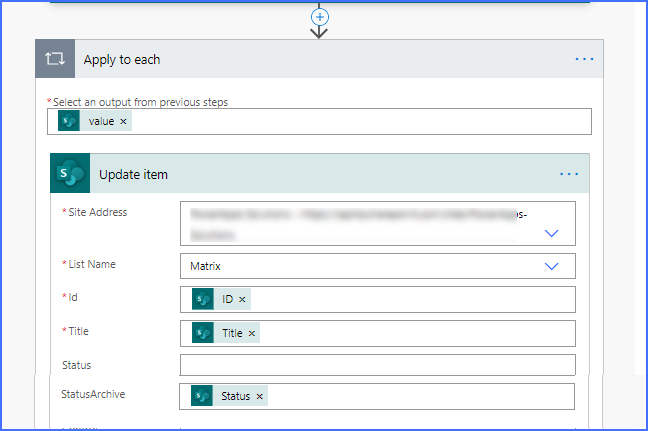The image size is (648, 431).
Task: Click the SharePoint icon on Status token
Action: 202,396
